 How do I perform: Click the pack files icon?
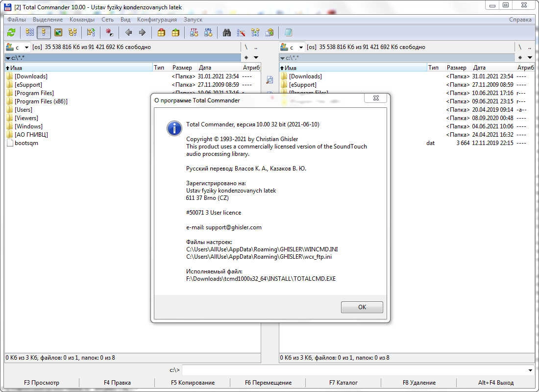161,33
